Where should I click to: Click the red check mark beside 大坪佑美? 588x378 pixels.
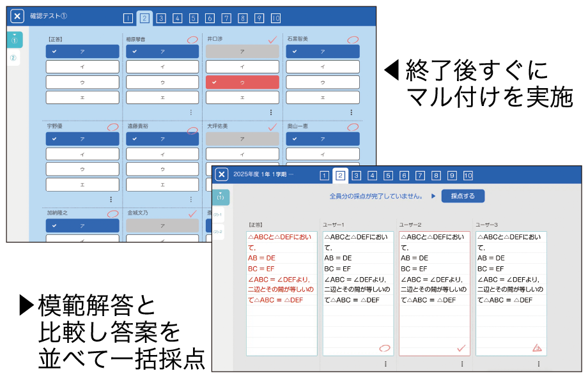272,127
